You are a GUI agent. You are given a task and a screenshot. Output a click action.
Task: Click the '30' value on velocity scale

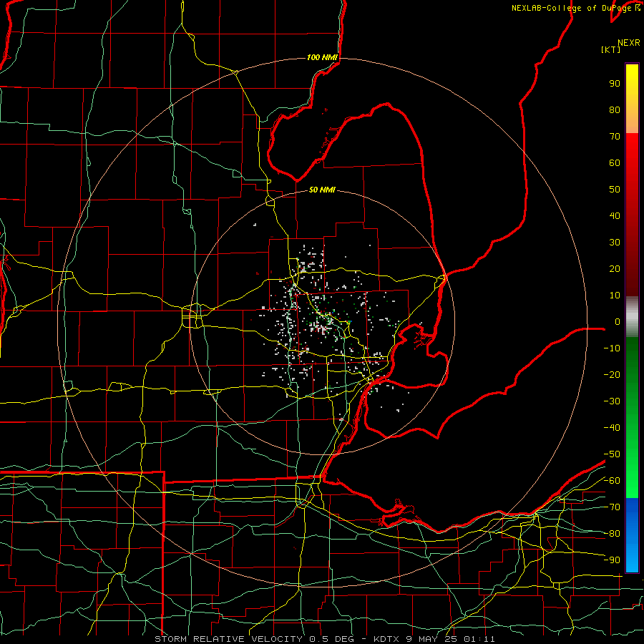(615, 243)
